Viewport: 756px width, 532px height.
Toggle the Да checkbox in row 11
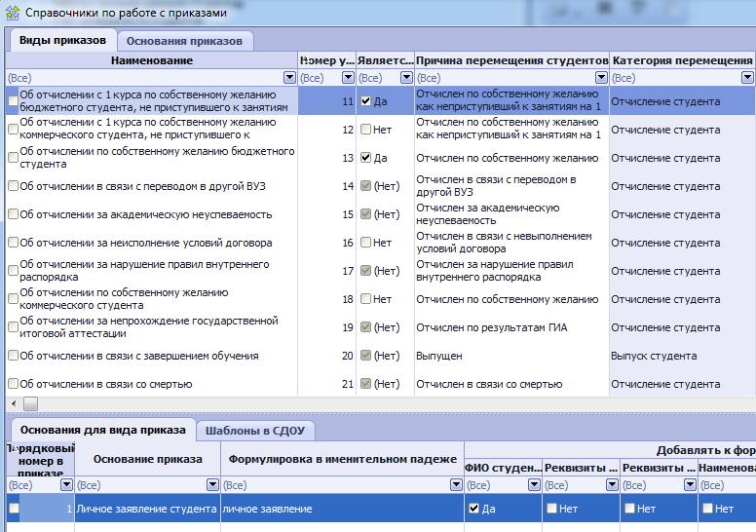[x=366, y=100]
